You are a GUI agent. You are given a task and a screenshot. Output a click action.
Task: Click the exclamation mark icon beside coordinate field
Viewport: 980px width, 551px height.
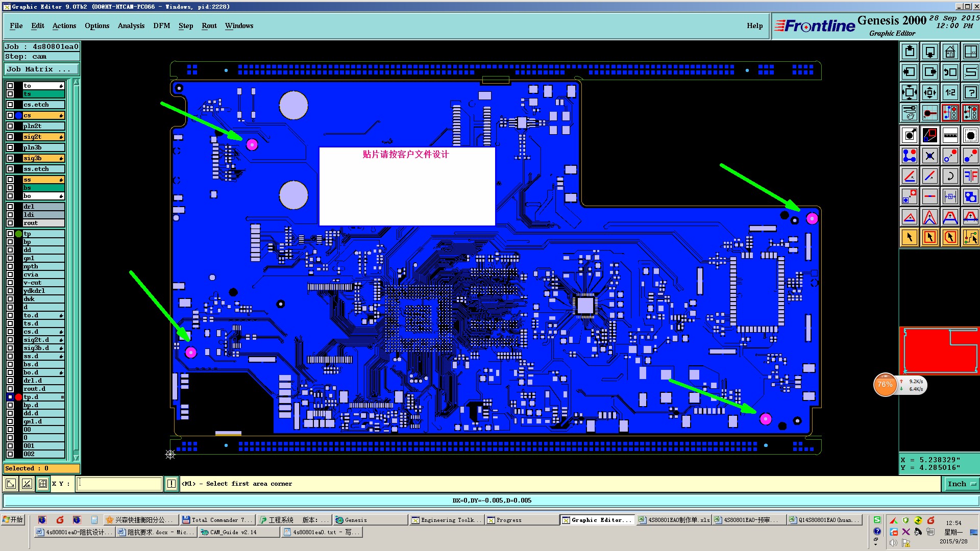[171, 484]
